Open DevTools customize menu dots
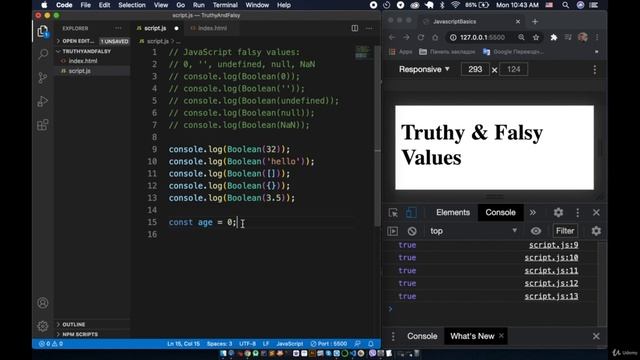This screenshot has height=360, width=640. tap(577, 212)
